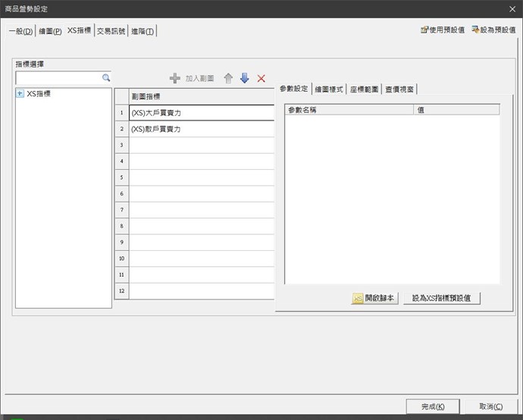Click the plus icon for 加入副圖
This screenshot has height=420, width=523.
point(175,78)
